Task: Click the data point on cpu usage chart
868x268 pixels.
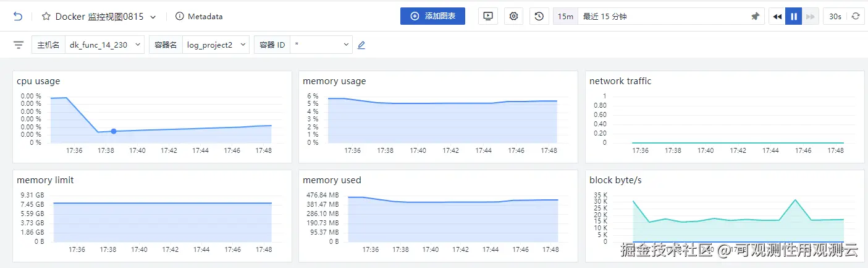Action: [x=114, y=131]
